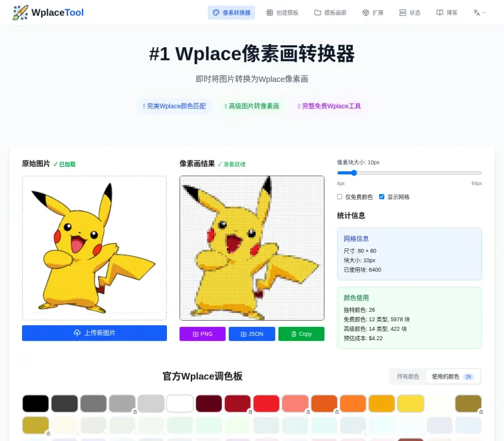Click the 完整免费Wplace工具 badge
Screen dimensions: 504x441
(x=329, y=106)
